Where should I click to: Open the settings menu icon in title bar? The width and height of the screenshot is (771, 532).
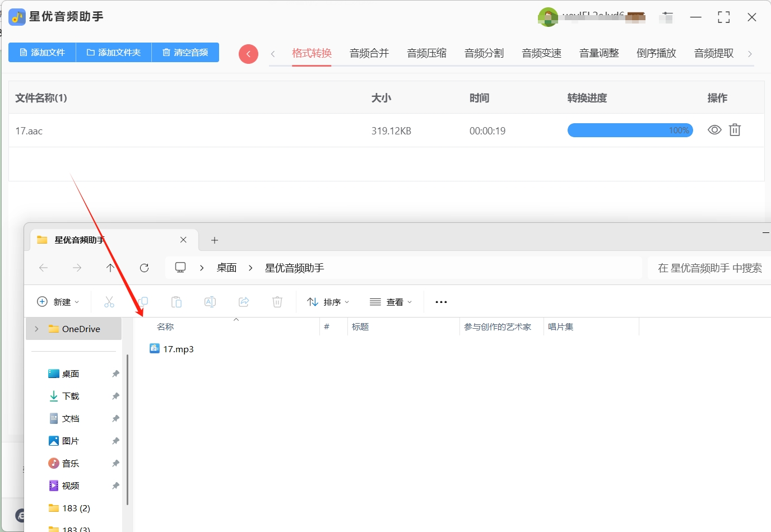point(667,17)
